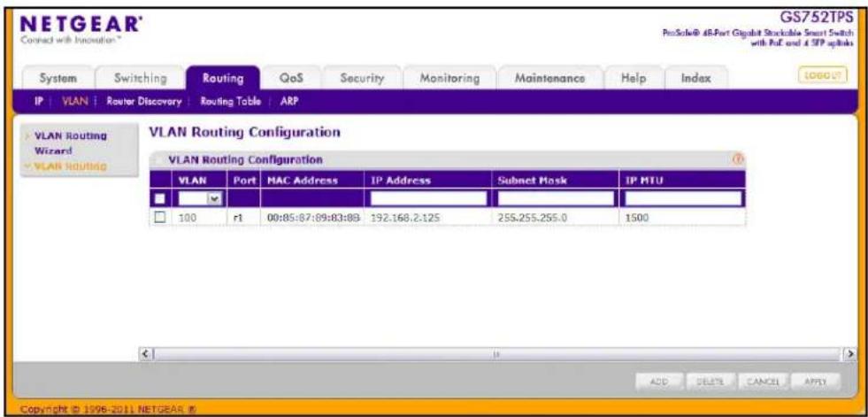
Task: Focus the IP MTU input field
Action: (682, 198)
